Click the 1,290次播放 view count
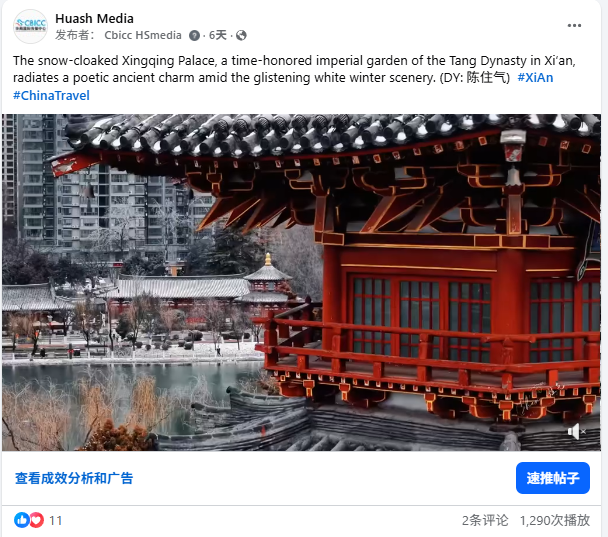Viewport: 608px width, 537px height. 555,520
